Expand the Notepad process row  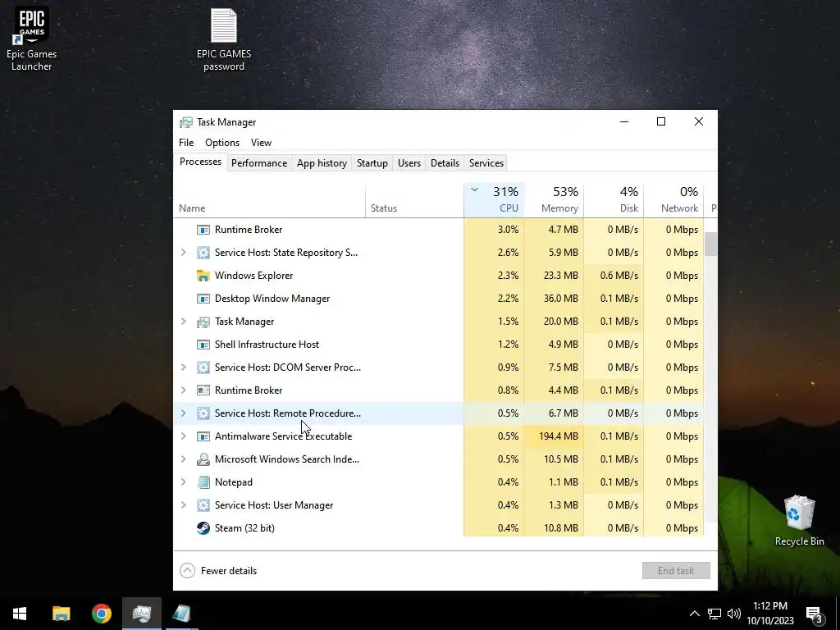(x=183, y=482)
